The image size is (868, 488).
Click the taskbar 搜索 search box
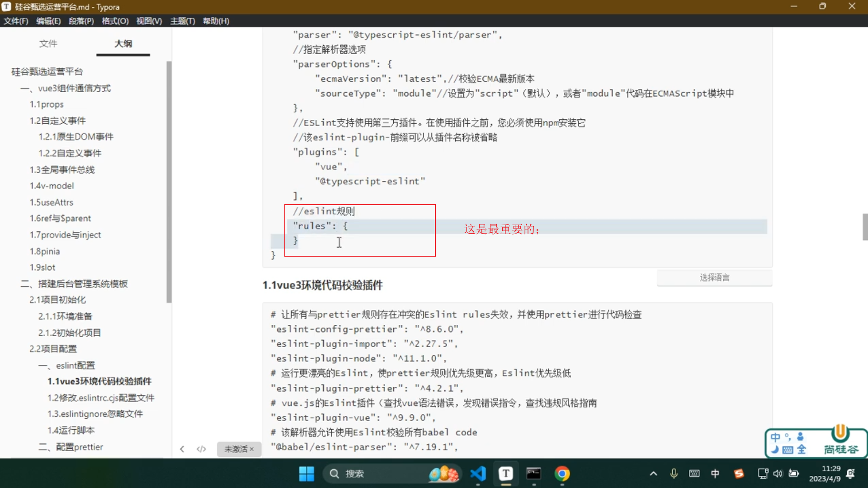(x=392, y=474)
